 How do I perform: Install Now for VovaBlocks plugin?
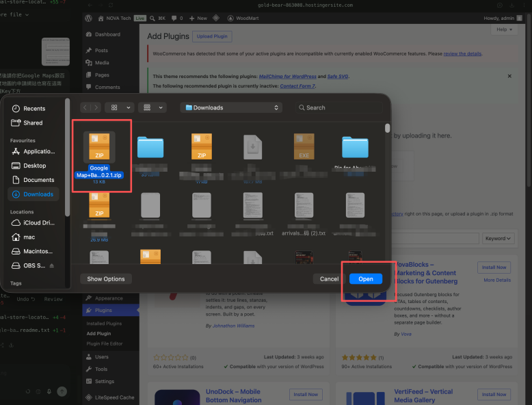tap(494, 267)
